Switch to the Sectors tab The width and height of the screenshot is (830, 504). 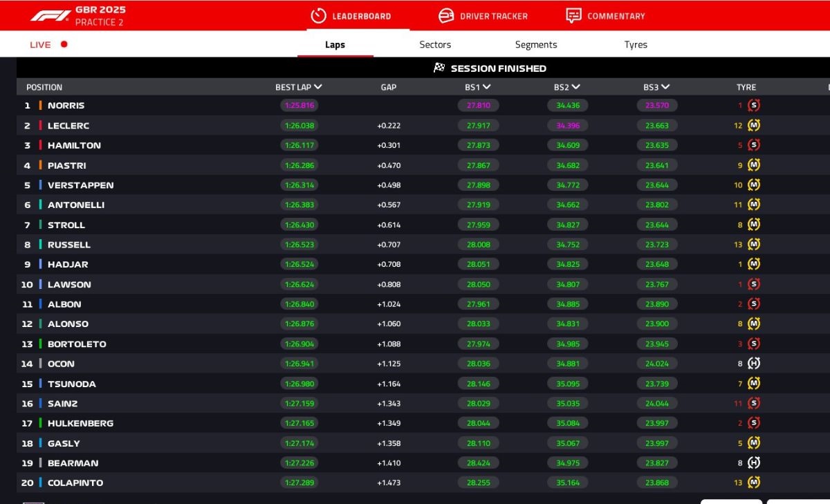pos(435,44)
